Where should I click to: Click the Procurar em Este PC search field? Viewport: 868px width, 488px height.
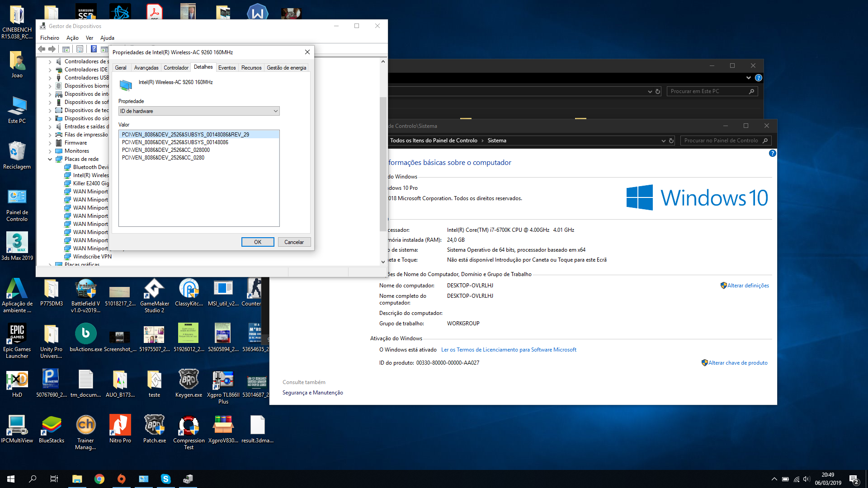pos(712,91)
